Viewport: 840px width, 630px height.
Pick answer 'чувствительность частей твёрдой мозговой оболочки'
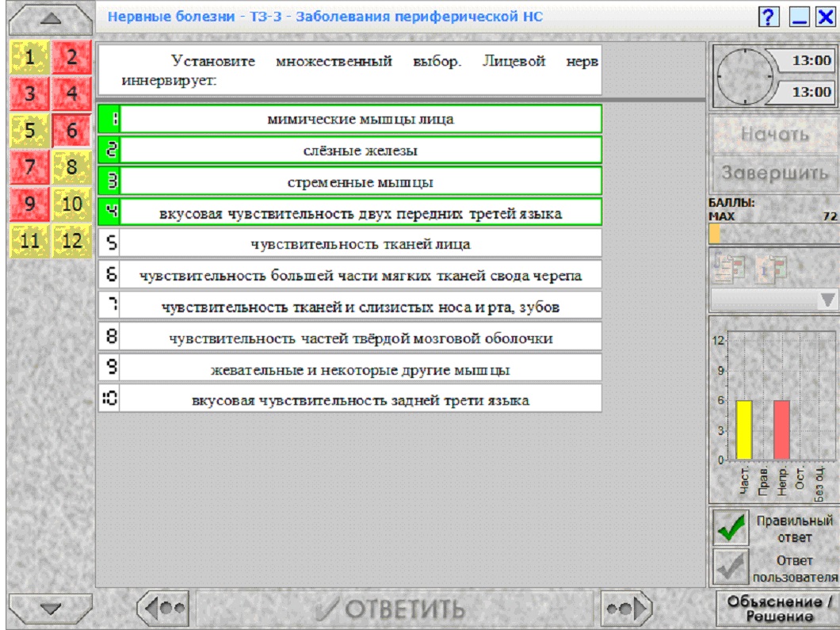[x=349, y=338]
